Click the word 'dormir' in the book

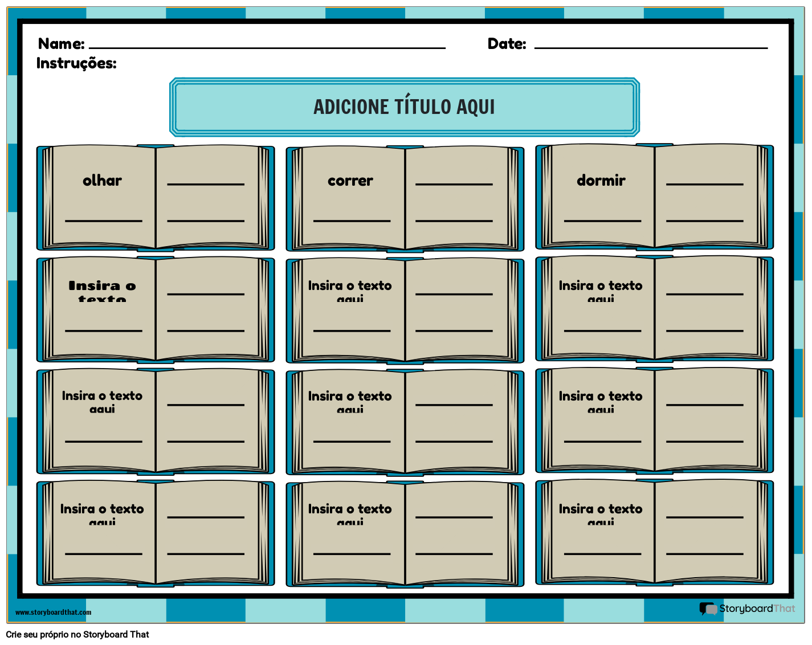click(x=601, y=181)
